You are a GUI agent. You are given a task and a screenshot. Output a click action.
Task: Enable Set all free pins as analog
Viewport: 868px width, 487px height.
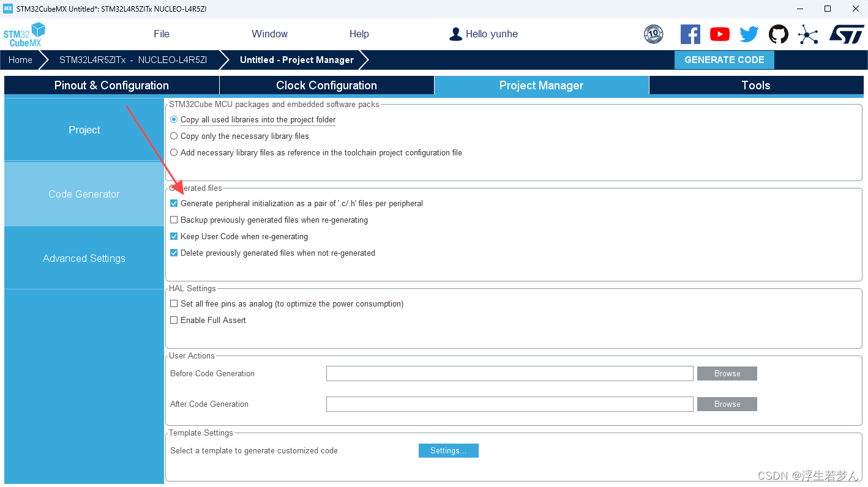[174, 304]
